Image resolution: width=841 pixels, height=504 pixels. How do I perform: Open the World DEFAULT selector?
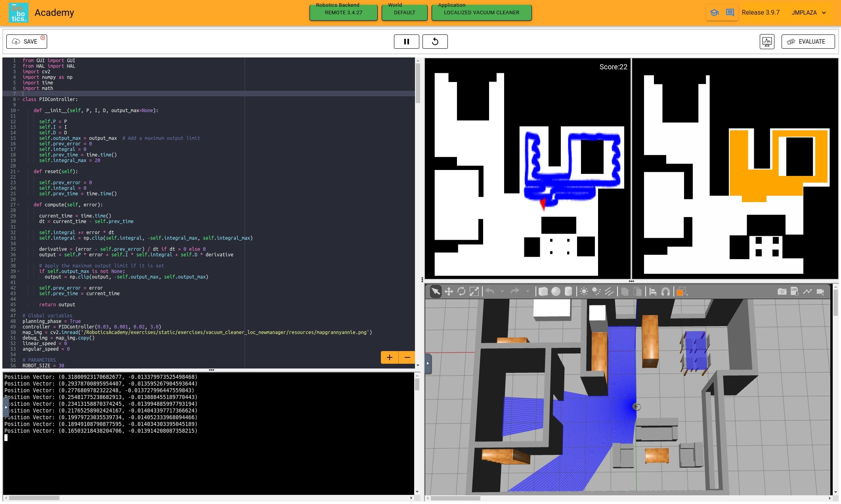(404, 12)
